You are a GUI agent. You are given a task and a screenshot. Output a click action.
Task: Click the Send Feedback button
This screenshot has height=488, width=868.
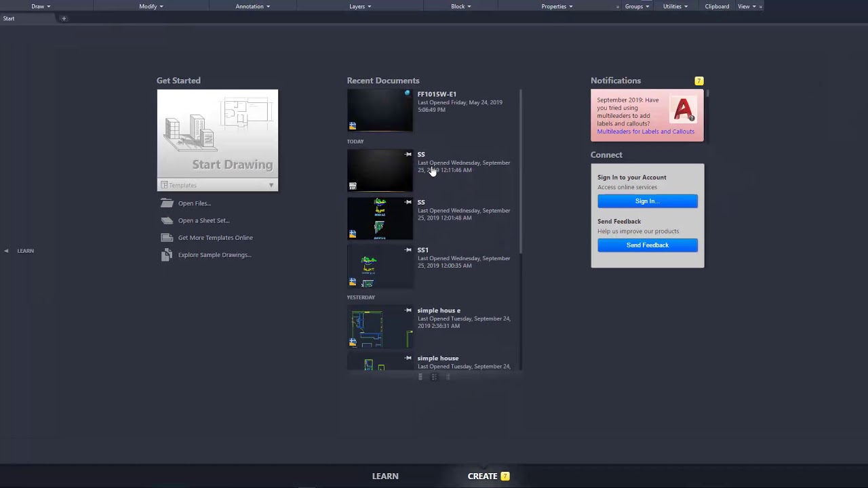pos(648,245)
